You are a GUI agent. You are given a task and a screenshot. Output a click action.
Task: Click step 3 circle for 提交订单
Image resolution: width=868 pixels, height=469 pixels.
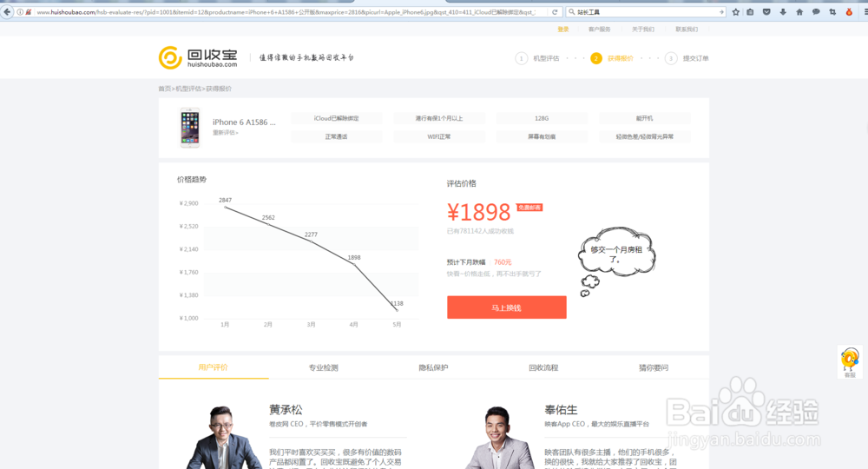point(671,58)
